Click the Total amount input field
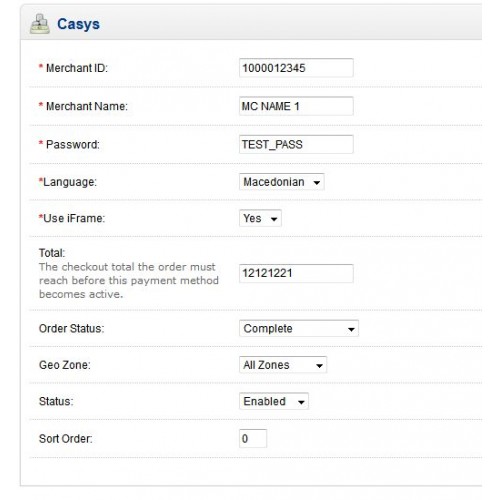This screenshot has height=500, width=500. coord(296,273)
